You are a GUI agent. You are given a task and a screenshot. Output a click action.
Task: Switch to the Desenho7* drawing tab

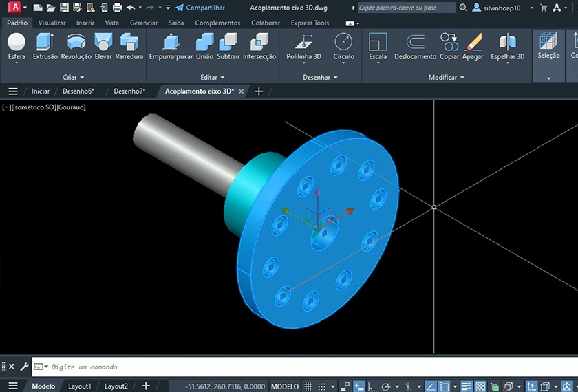click(129, 91)
